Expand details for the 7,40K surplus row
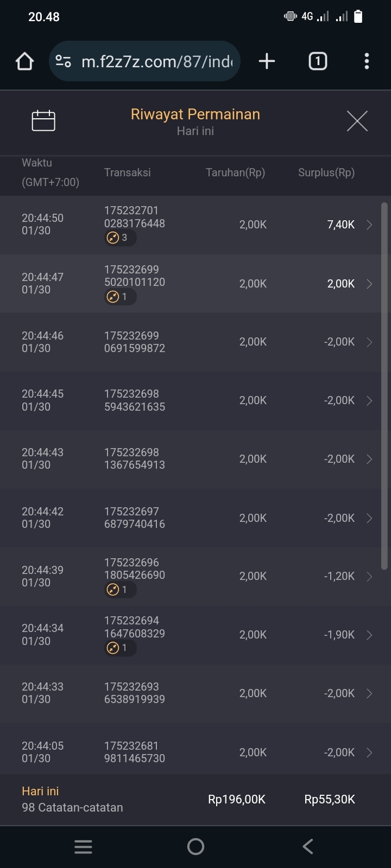The image size is (391, 868). pyautogui.click(x=369, y=225)
